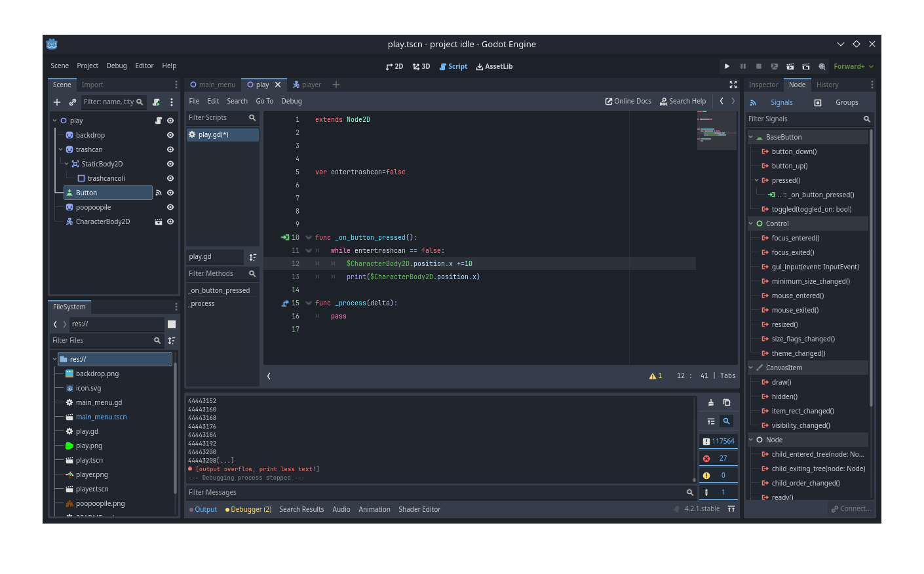Open the AssetLib workspace
This screenshot has width=924, height=574.
[494, 66]
